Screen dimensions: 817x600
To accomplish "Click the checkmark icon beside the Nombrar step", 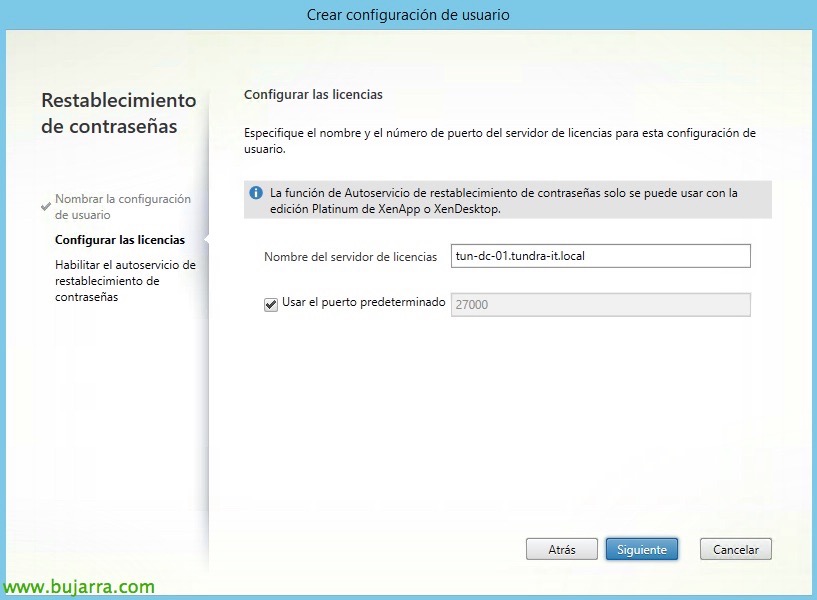I will coord(46,207).
